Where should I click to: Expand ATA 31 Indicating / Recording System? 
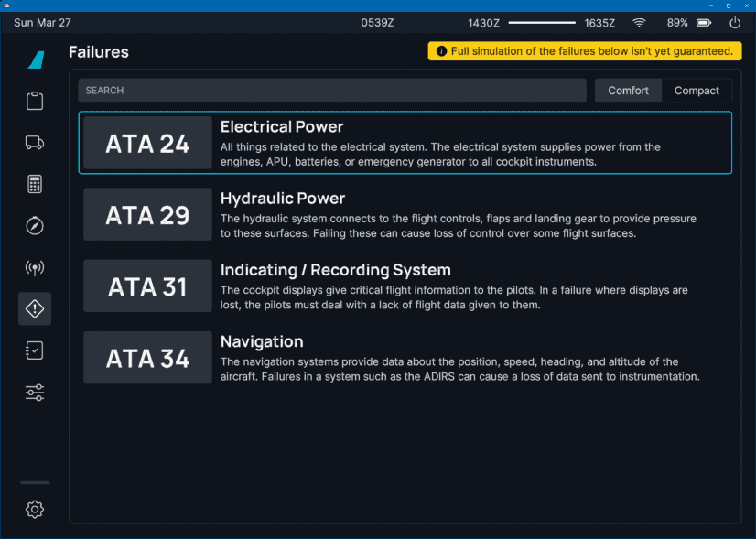tap(405, 286)
